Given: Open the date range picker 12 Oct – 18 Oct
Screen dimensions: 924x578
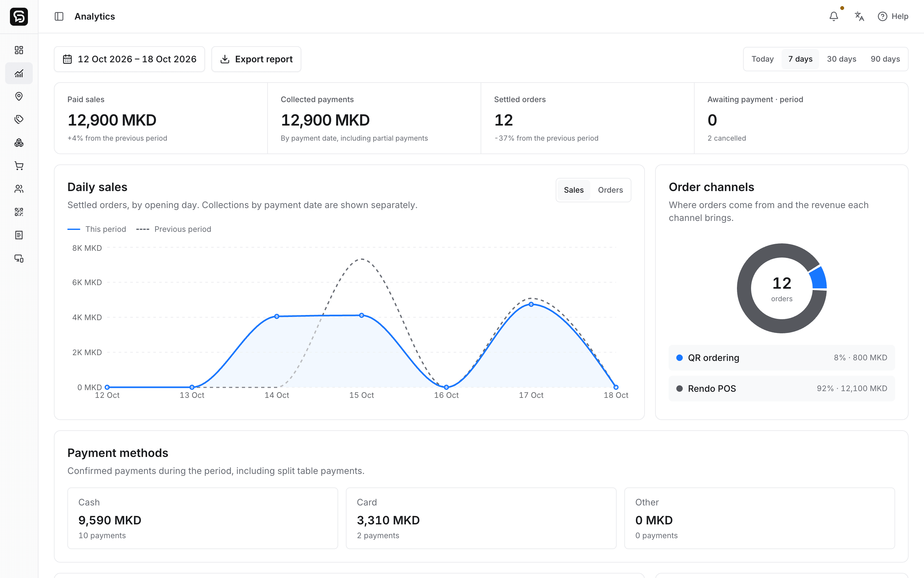Looking at the screenshot, I should [x=129, y=59].
